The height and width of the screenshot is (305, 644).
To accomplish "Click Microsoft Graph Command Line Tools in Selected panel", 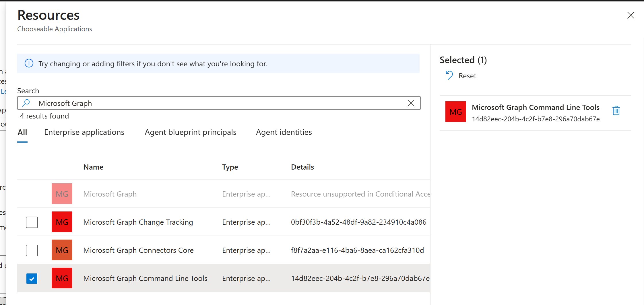I will tap(536, 107).
